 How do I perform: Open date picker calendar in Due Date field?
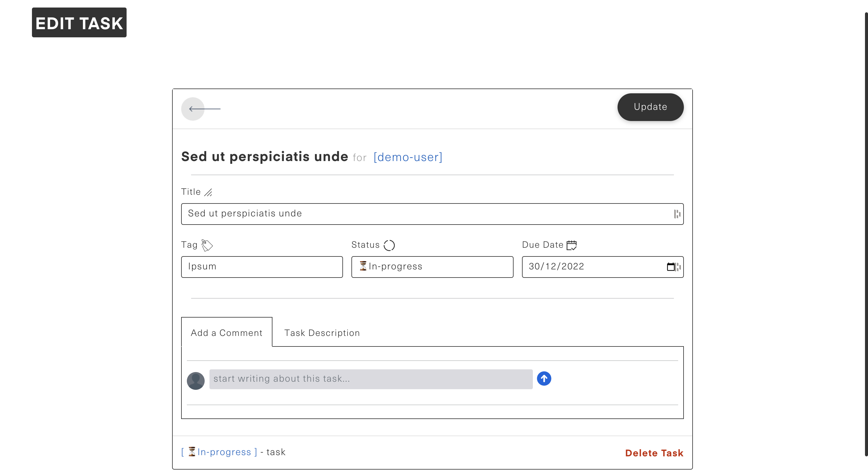click(x=671, y=267)
